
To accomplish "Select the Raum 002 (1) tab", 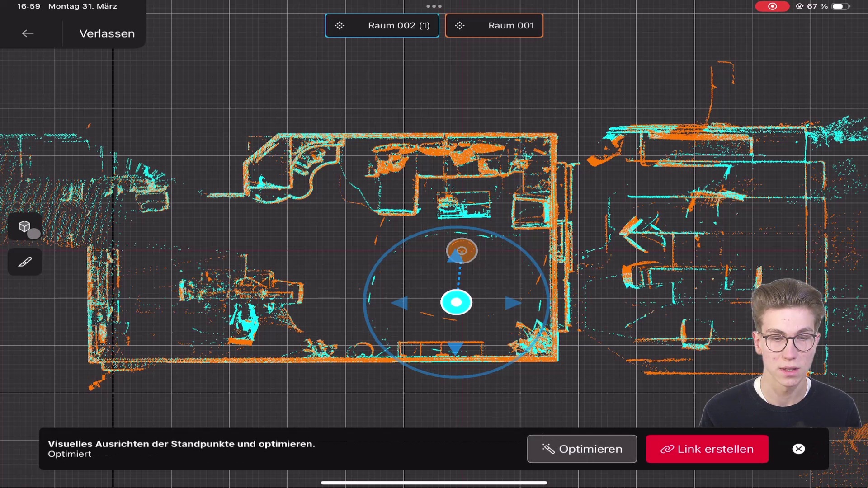I will click(x=382, y=26).
